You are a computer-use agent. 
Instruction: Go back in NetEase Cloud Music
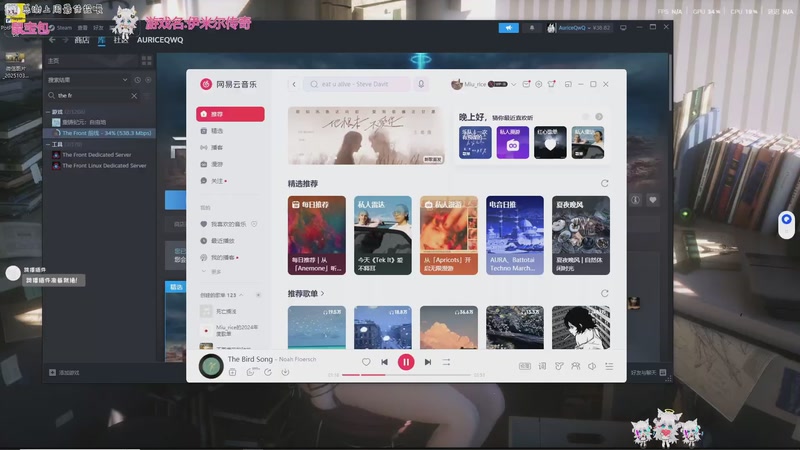(294, 84)
